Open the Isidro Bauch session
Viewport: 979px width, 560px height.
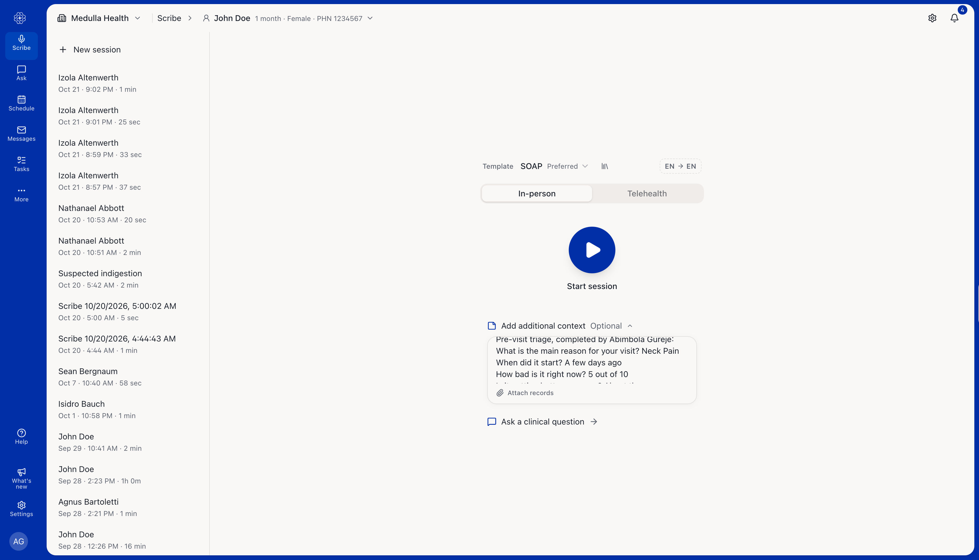tap(128, 410)
